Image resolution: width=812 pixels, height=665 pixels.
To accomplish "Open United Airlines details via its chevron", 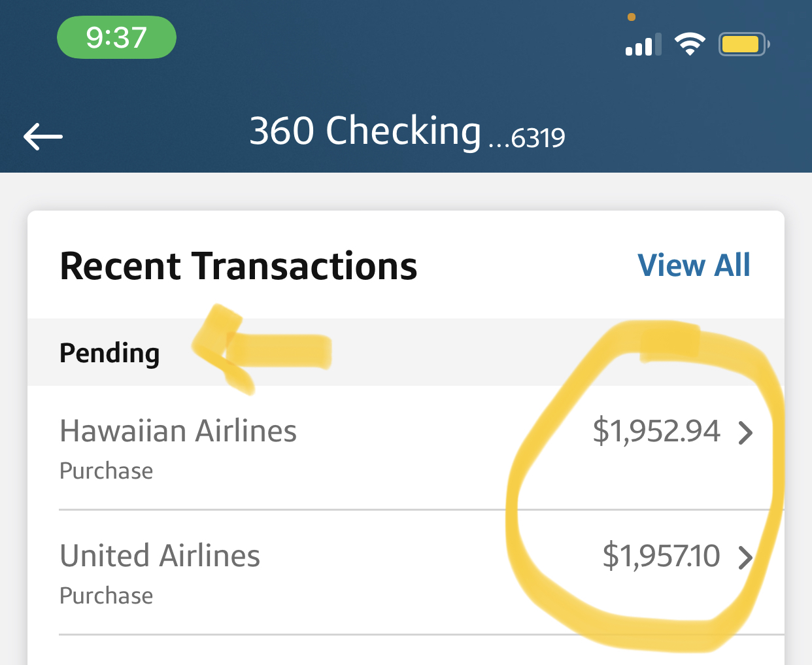I will pos(745,558).
